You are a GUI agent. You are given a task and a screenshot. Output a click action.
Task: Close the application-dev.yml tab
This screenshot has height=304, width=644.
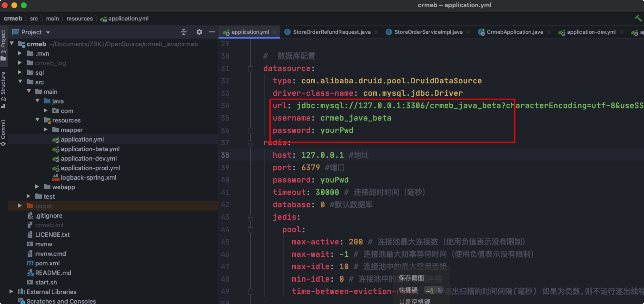click(x=621, y=32)
